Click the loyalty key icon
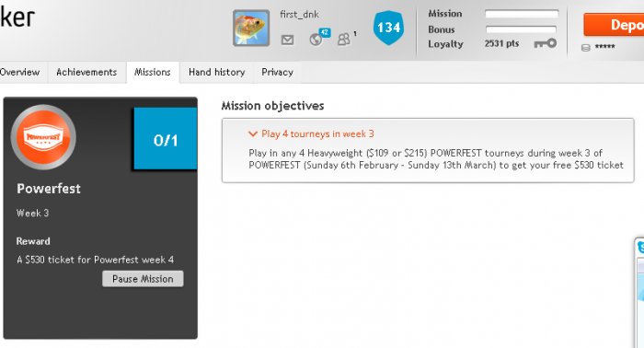This screenshot has height=348, width=644. pos(546,43)
